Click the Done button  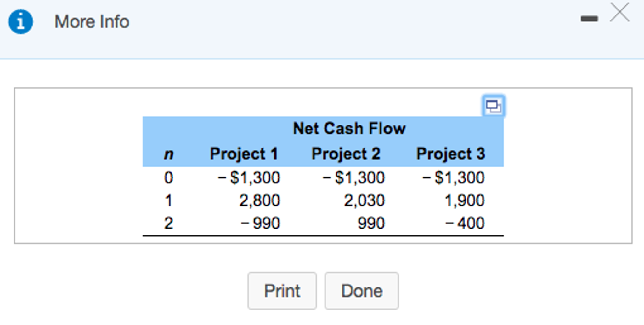361,291
